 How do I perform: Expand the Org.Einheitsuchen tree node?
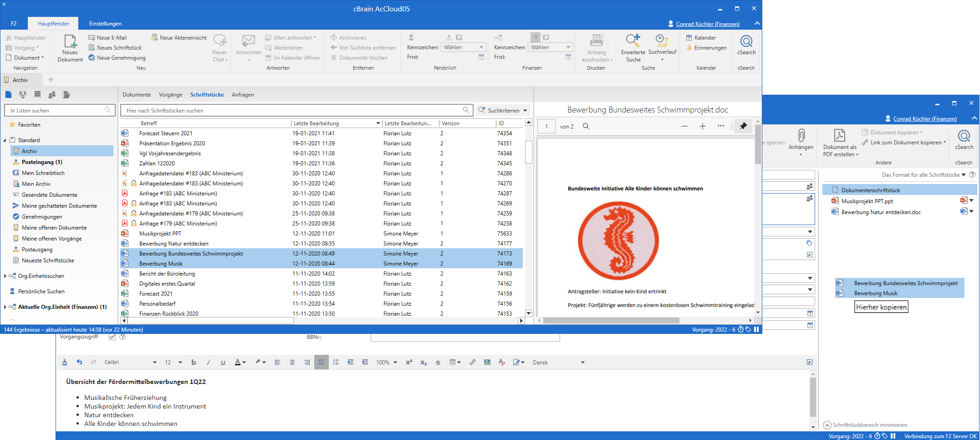coord(5,276)
